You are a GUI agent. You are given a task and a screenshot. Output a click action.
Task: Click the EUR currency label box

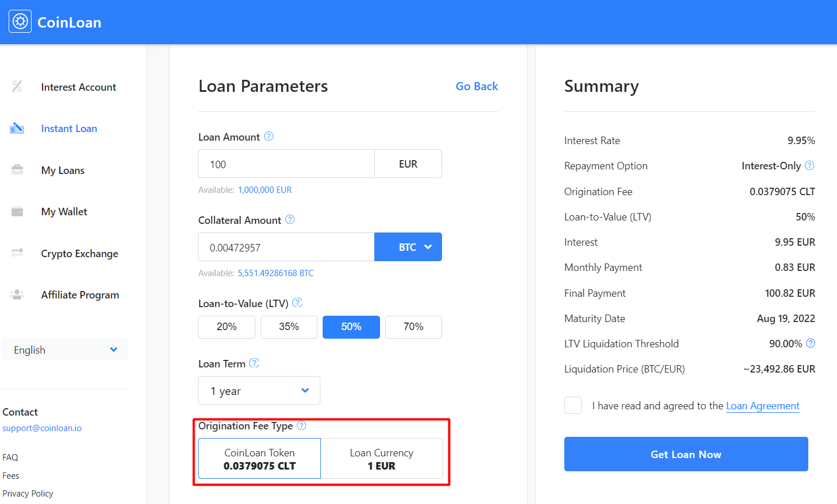pos(408,164)
